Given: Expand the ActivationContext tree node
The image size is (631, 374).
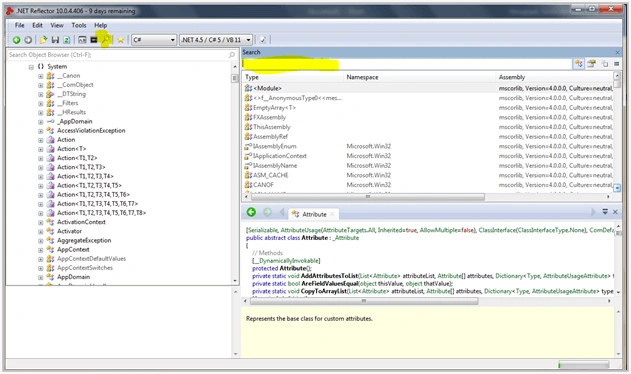Looking at the screenshot, I should point(41,223).
